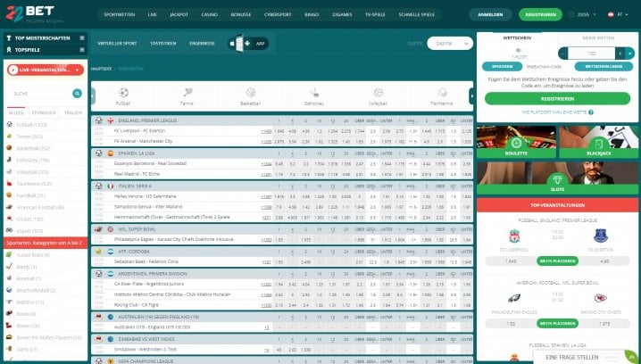Open Casino in the top menu
The image size is (641, 364).
pos(209,14)
